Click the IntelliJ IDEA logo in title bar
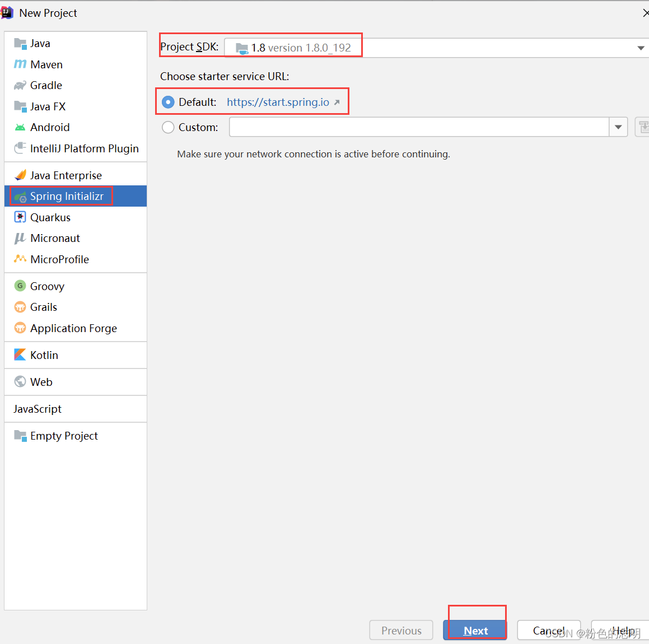 (x=7, y=13)
